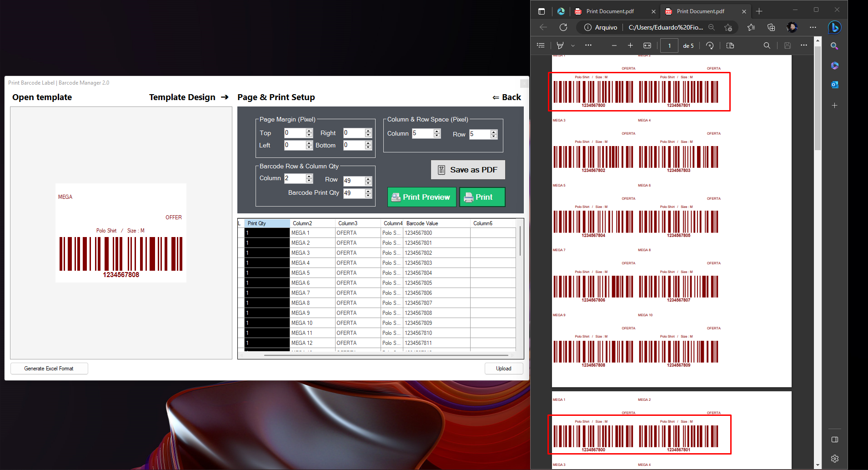868x470 pixels.
Task: Open highlight tool options dropdown
Action: 573,45
